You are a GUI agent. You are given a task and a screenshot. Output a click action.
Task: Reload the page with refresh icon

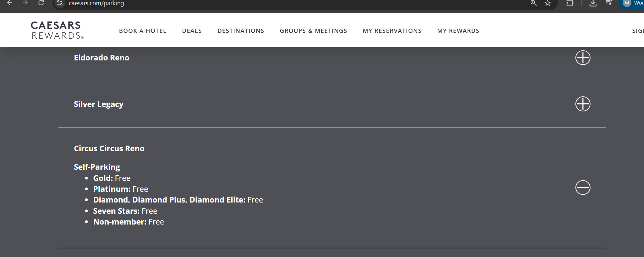point(41,3)
